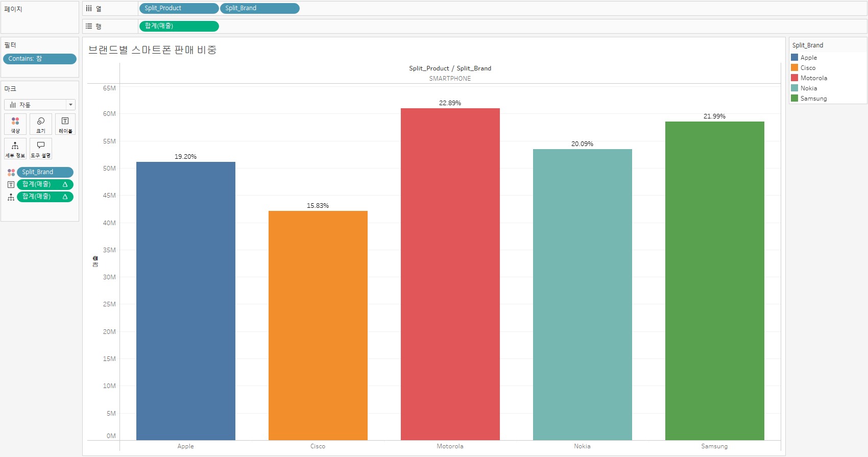Click the 22.89% label above Motorola

coord(450,103)
